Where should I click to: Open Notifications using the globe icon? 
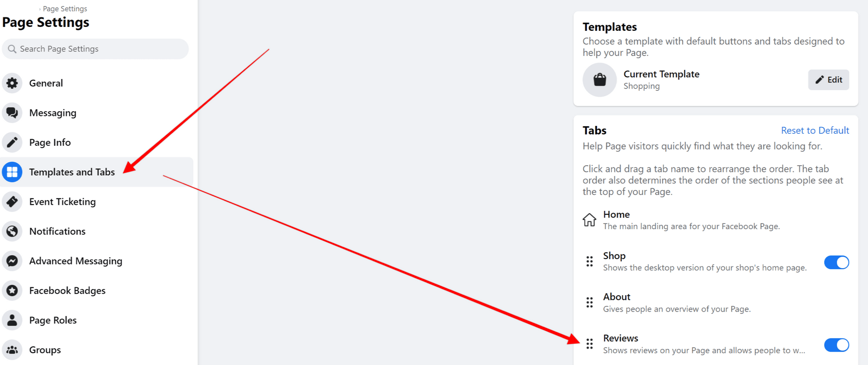coord(12,231)
